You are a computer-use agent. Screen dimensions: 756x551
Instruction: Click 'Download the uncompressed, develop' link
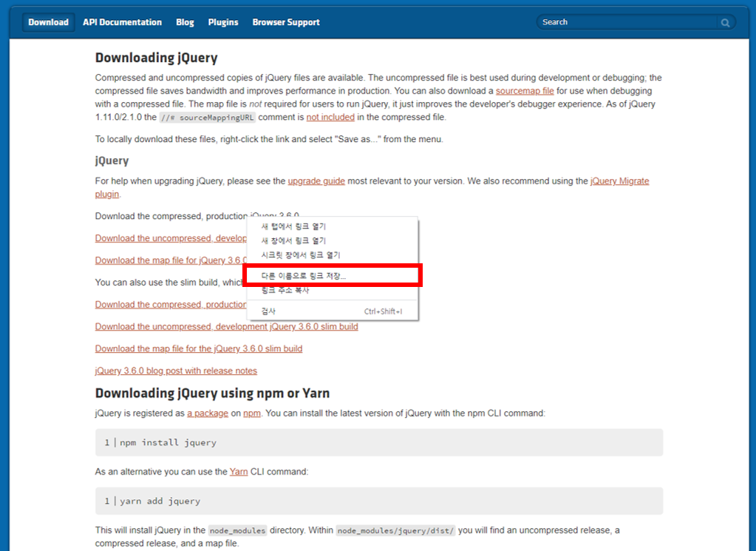tap(171, 238)
